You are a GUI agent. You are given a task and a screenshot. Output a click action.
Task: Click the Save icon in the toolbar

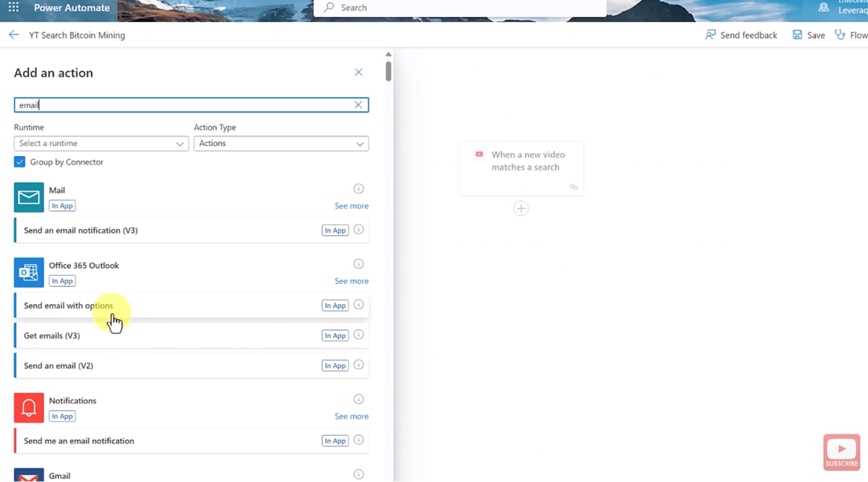tap(797, 35)
